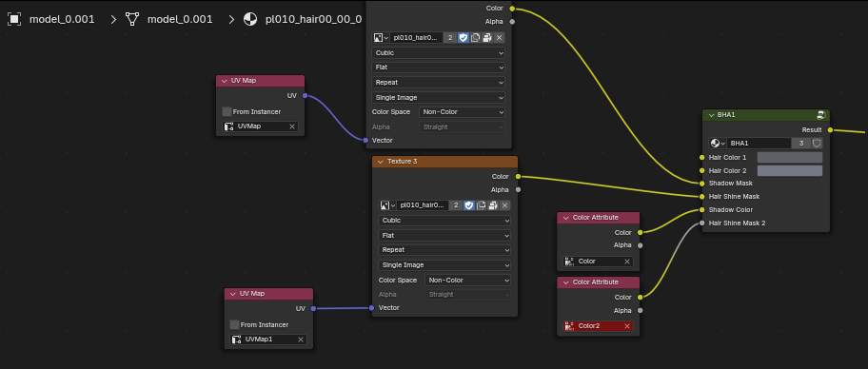The width and height of the screenshot is (868, 369).
Task: Clear the UVMap field with its X
Action: (292, 126)
